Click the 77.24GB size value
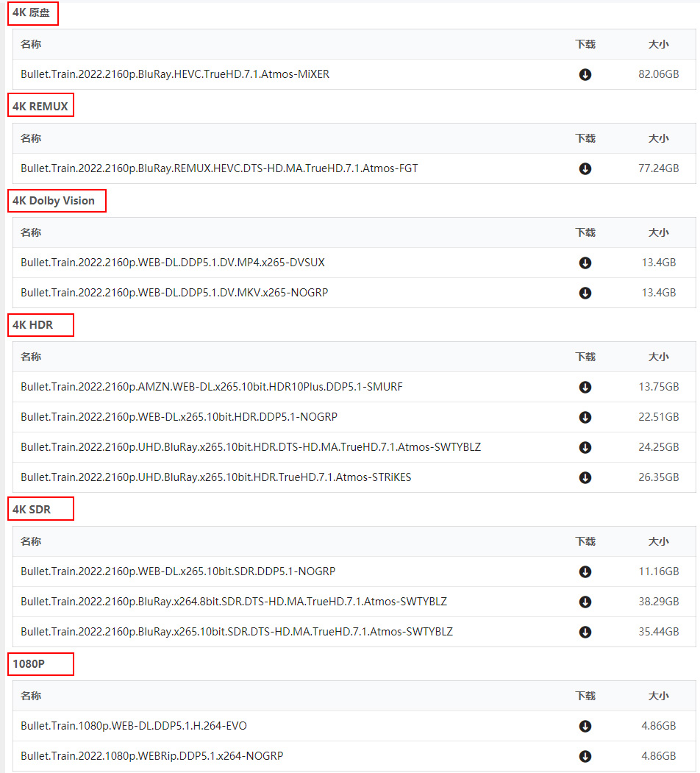Screen dimensions: 700x773 tap(659, 168)
